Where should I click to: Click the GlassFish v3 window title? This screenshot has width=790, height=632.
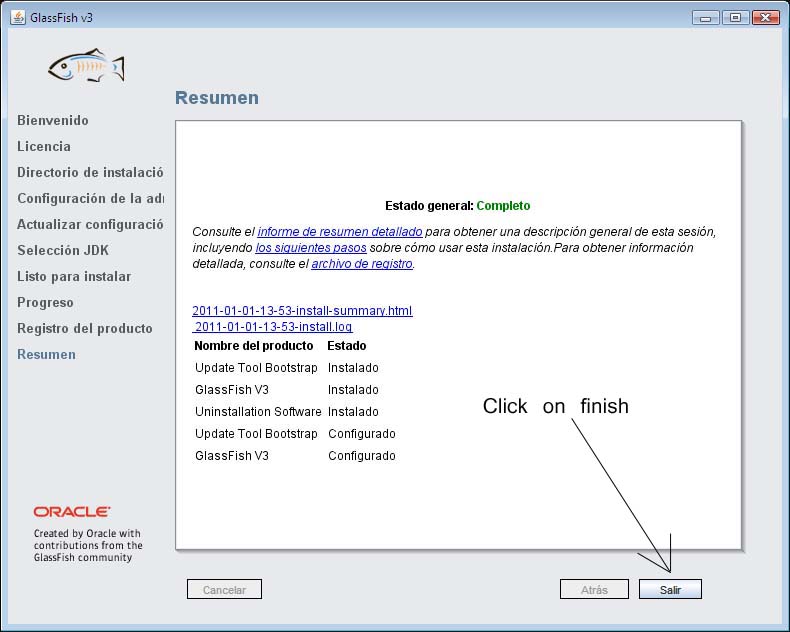coord(61,18)
